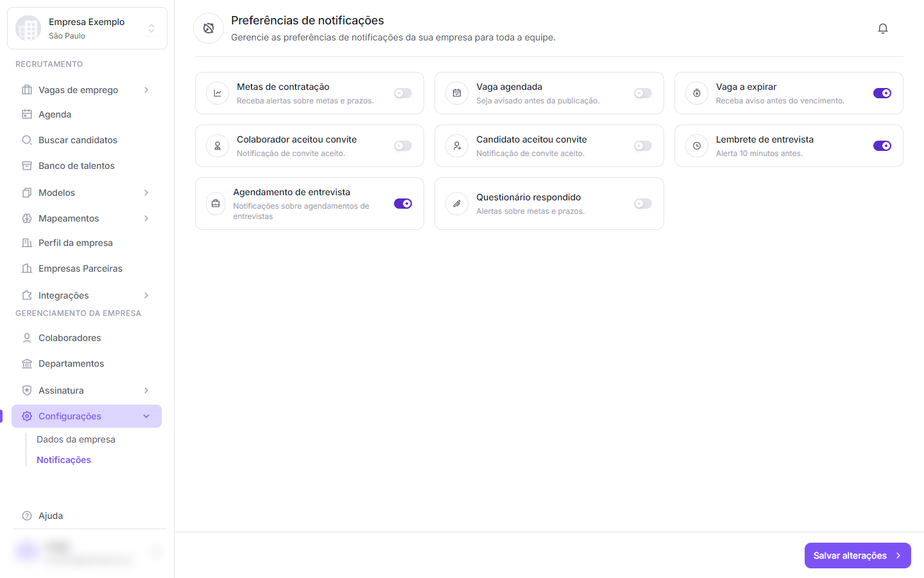This screenshot has width=924, height=578.
Task: Click the Departamentos institution icon
Action: click(27, 363)
